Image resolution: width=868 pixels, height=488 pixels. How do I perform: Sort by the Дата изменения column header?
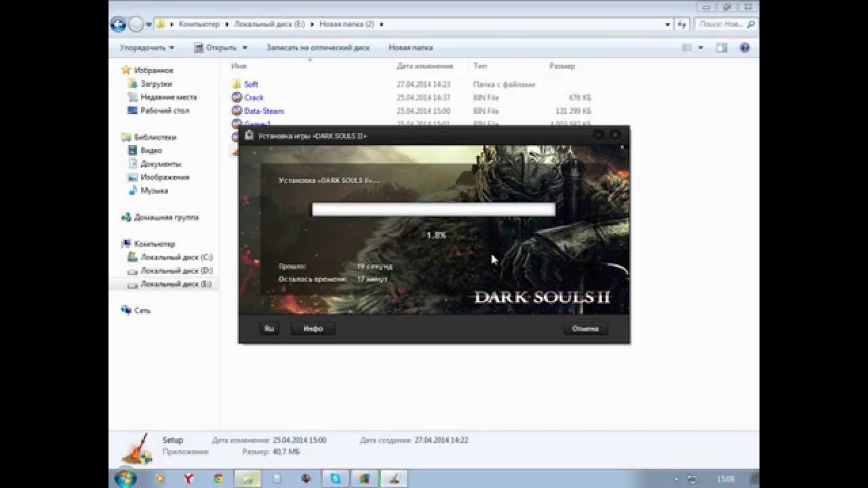(x=425, y=66)
